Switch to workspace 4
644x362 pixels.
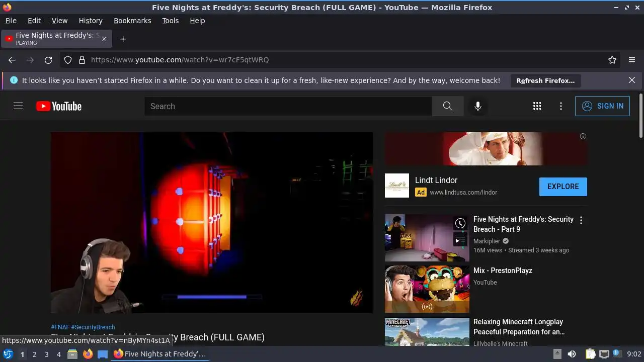pos(58,354)
